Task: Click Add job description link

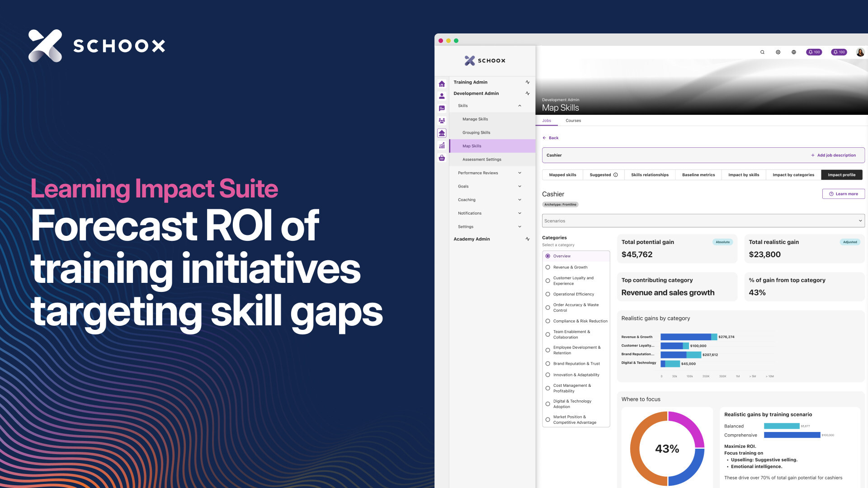Action: click(x=833, y=155)
